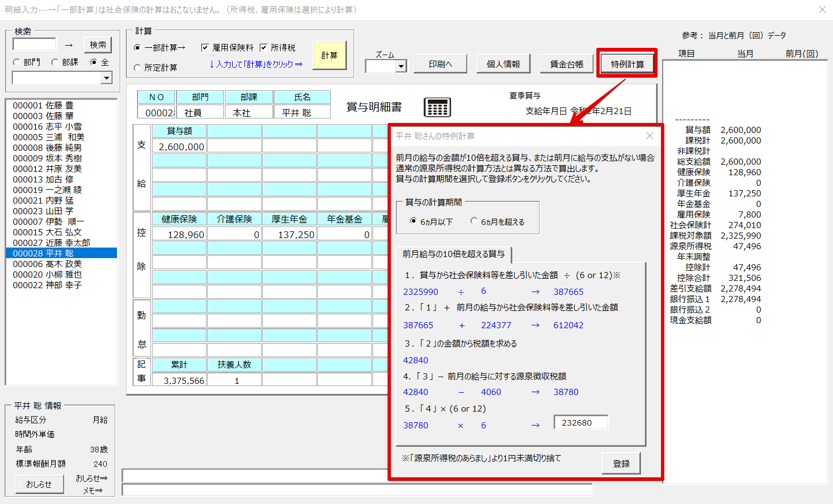Select highlighted employee 000028 平井 聡
The height and width of the screenshot is (504, 833).
tap(61, 253)
